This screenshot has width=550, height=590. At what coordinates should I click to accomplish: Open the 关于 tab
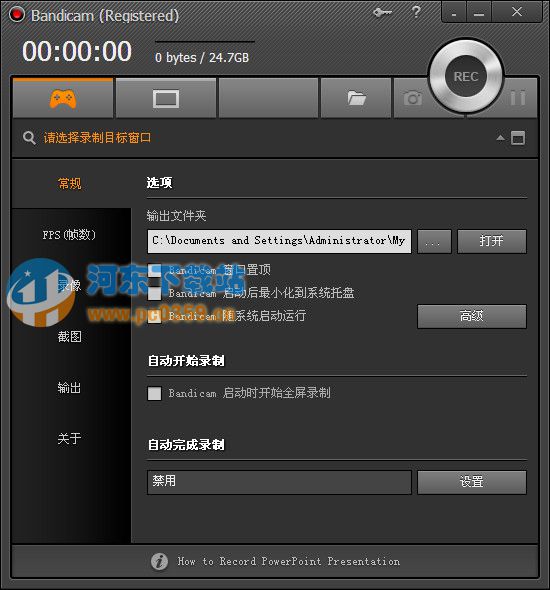pyautogui.click(x=69, y=438)
